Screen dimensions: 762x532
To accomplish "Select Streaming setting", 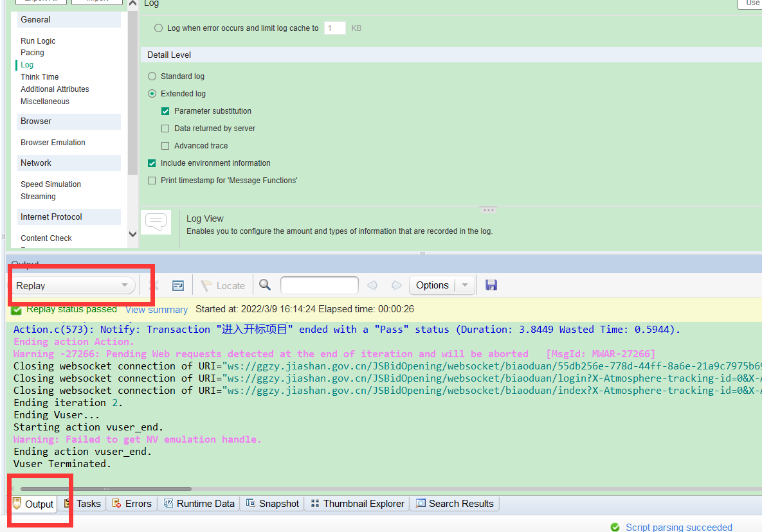I will point(38,196).
